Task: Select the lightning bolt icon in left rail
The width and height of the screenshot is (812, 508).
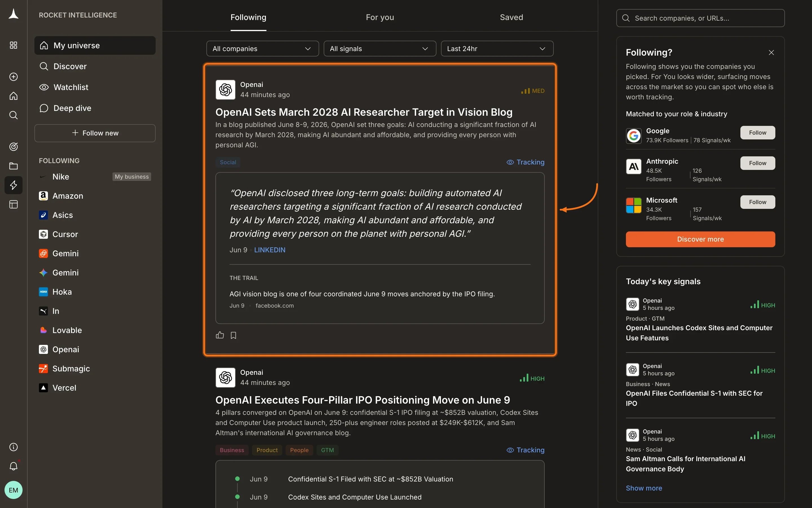Action: [x=14, y=185]
